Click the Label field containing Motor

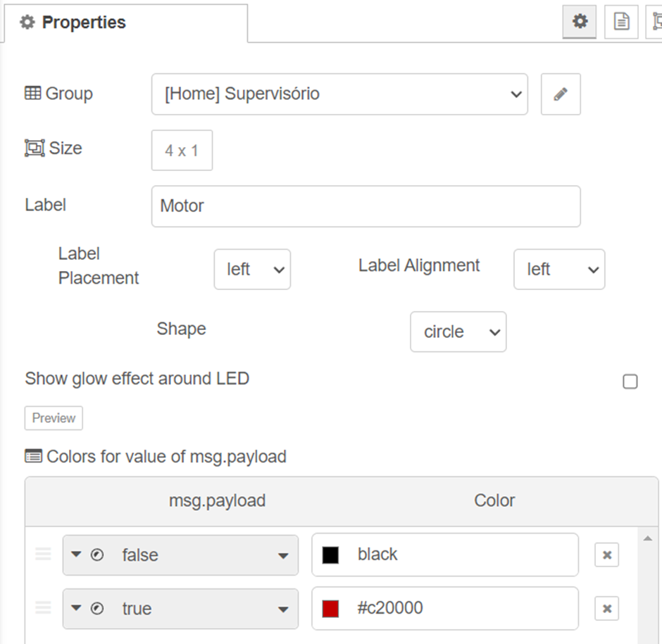[x=366, y=206]
